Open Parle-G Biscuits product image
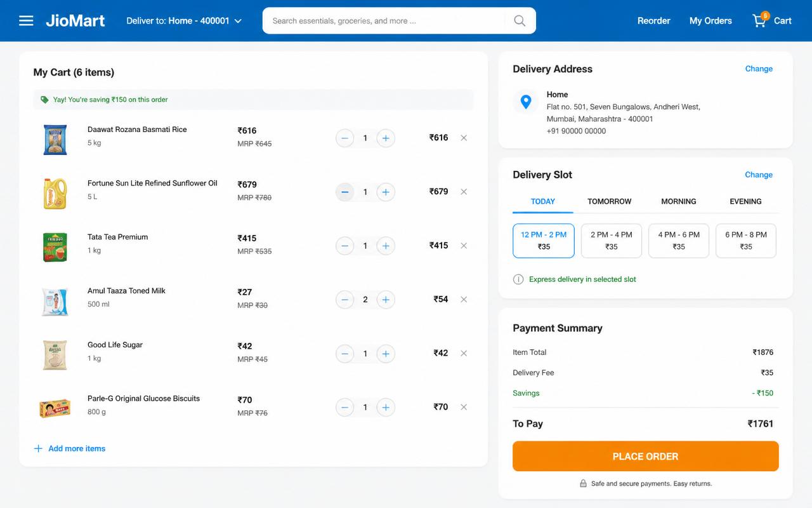Image resolution: width=812 pixels, height=508 pixels. tap(55, 408)
